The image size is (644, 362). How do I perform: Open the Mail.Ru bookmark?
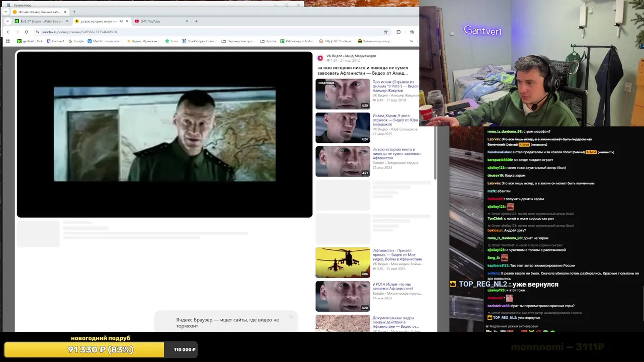tap(105, 41)
